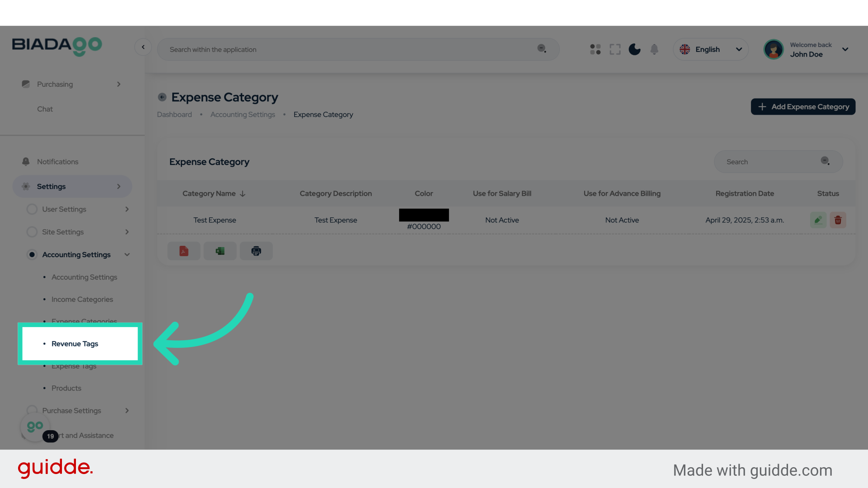
Task: Select the Accounting Settings radio indicator
Action: tap(32, 254)
